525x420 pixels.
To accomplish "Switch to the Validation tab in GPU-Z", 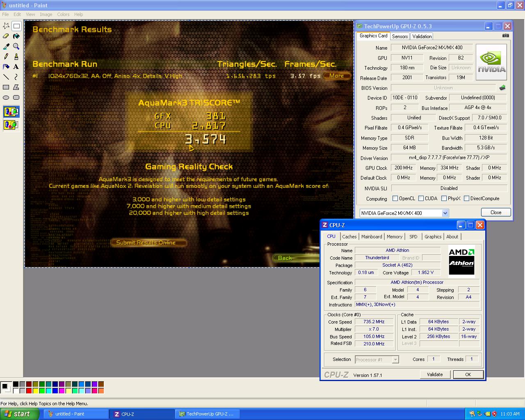I will [x=422, y=37].
